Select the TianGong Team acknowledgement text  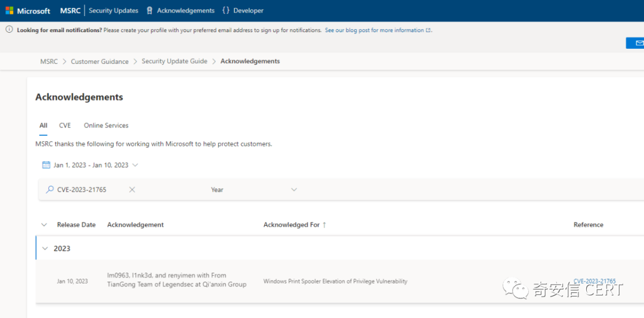177,280
